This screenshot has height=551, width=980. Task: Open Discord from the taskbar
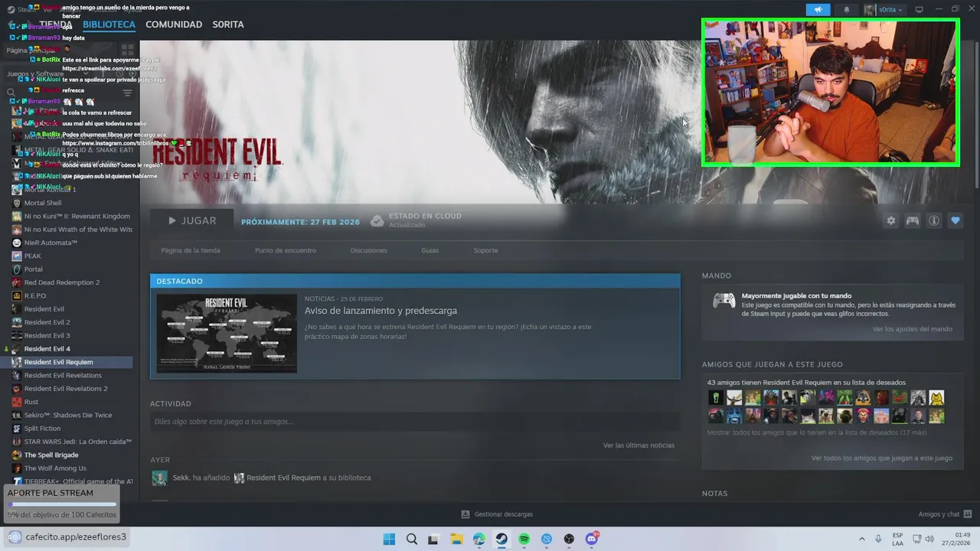[x=591, y=539]
